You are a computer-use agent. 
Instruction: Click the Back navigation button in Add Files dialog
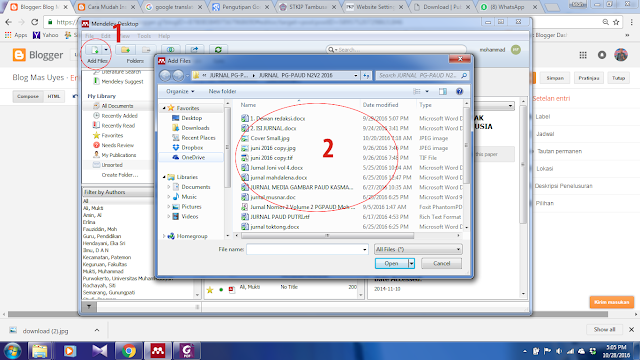click(x=165, y=76)
